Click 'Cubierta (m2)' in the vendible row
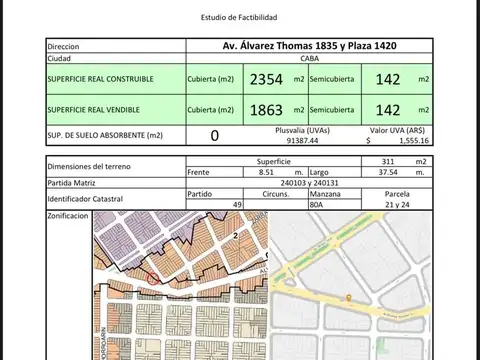The image size is (480, 360). coord(211,110)
